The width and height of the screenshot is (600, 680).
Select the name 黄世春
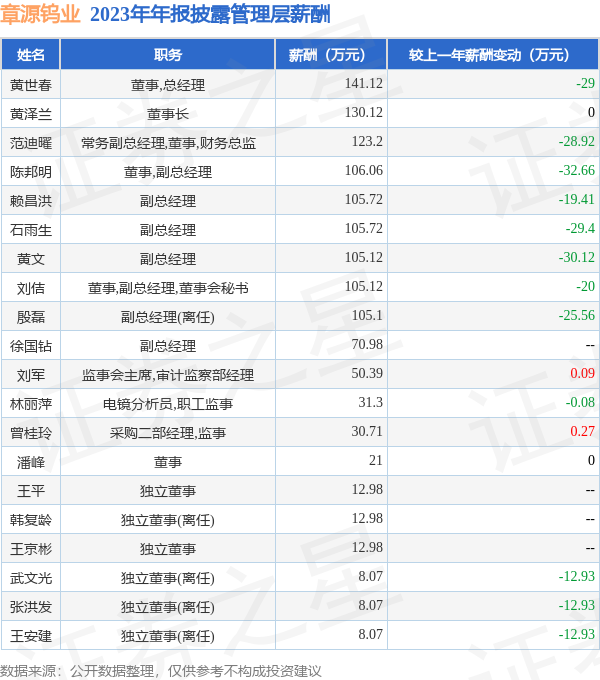pos(31,85)
